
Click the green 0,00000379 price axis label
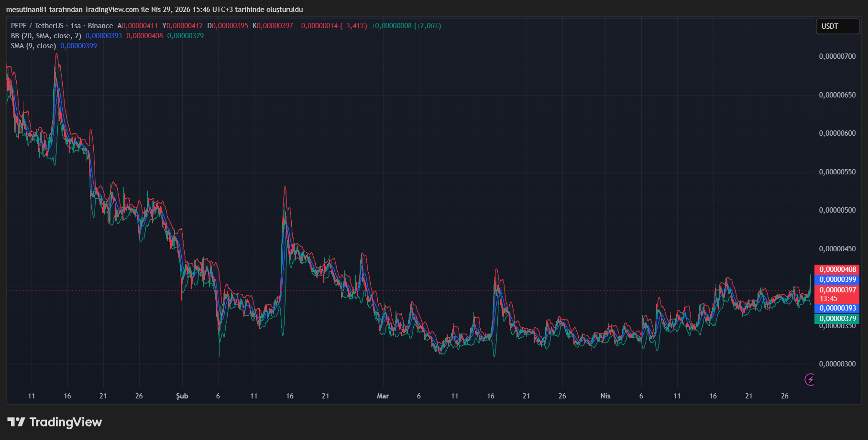837,319
